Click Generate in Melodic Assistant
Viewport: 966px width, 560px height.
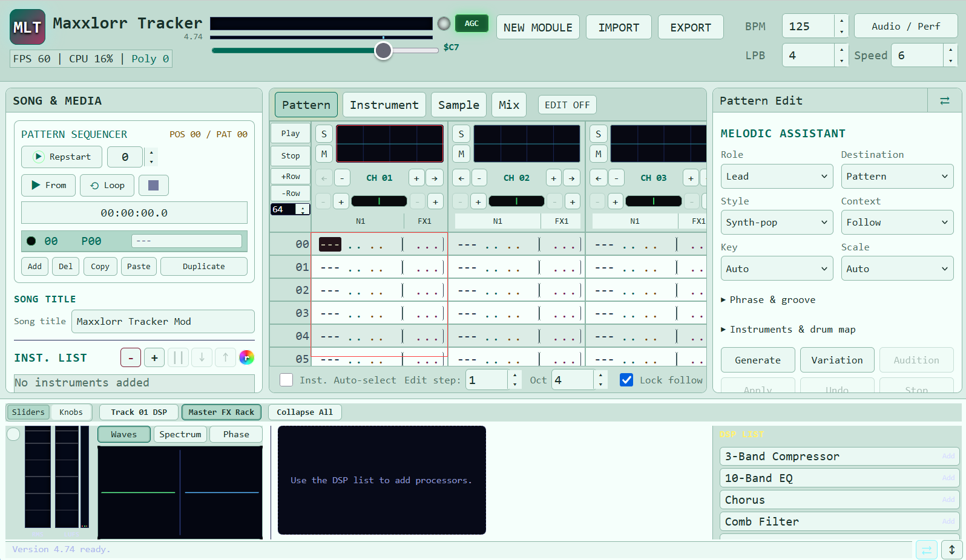pos(758,360)
